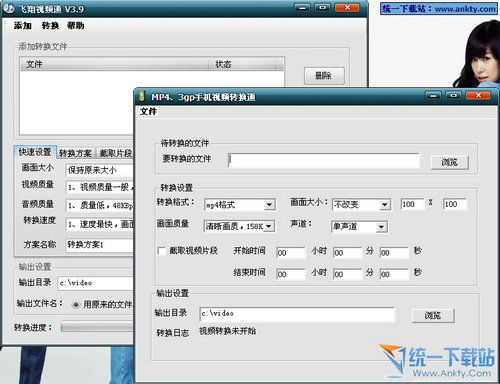Click 浏览 button next to 输出目录 path
This screenshot has height=384, width=500.
point(433,315)
